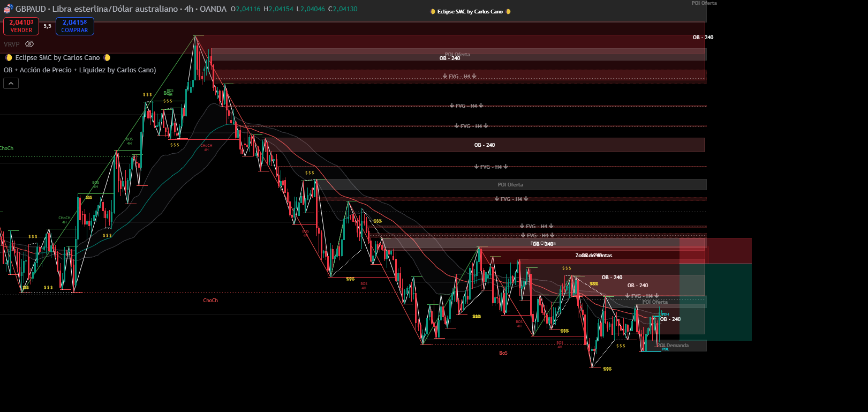Viewport: 868px width, 412px height.
Task: Show the hidden VRVP indicator via eye icon
Action: point(29,44)
